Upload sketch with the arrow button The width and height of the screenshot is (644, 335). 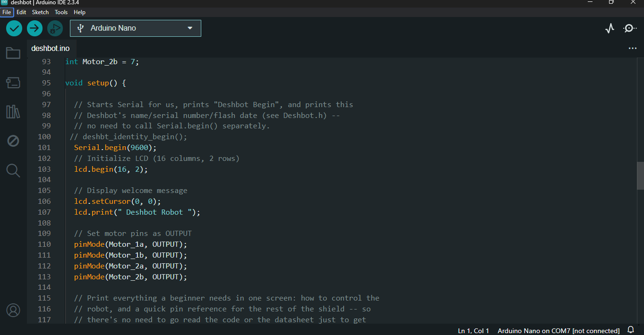34,28
